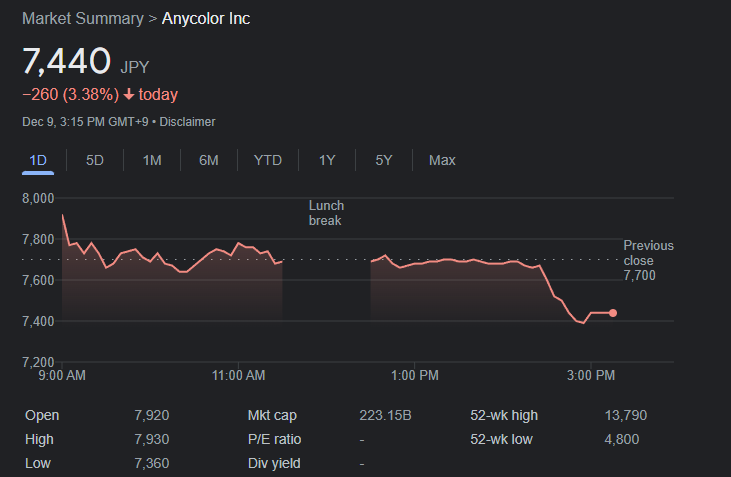Open the 6M time range tab

pyautogui.click(x=209, y=160)
